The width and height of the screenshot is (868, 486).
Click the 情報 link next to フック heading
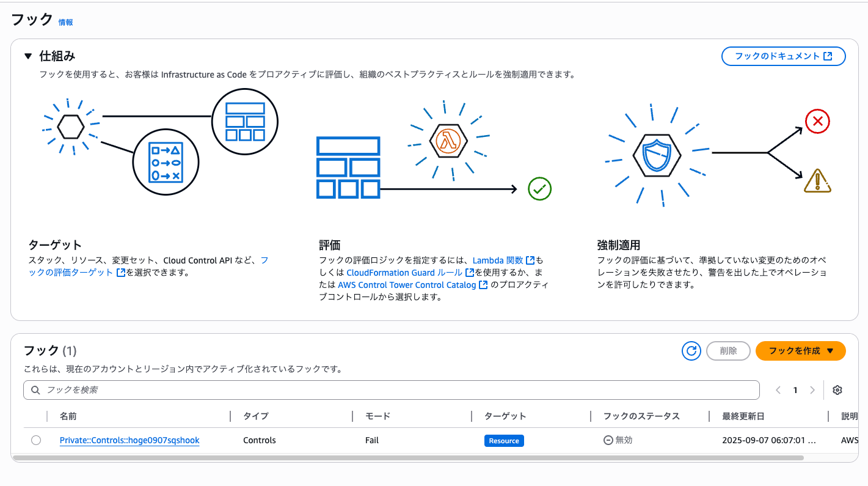click(x=65, y=23)
